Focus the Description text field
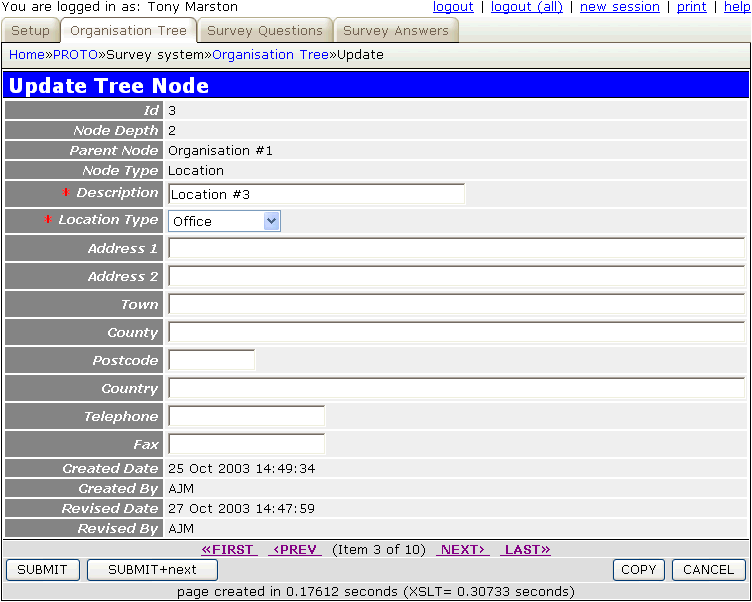Image resolution: width=752 pixels, height=602 pixels. coord(316,194)
